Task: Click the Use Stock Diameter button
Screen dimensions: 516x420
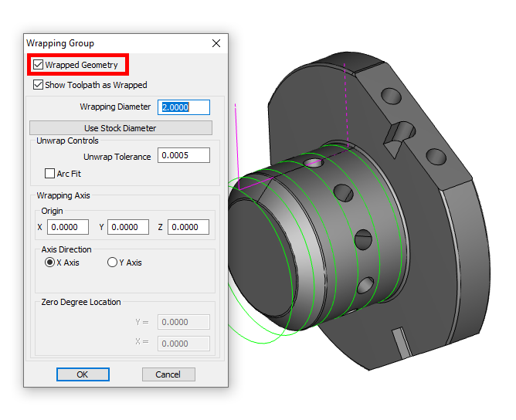Action: 121,128
